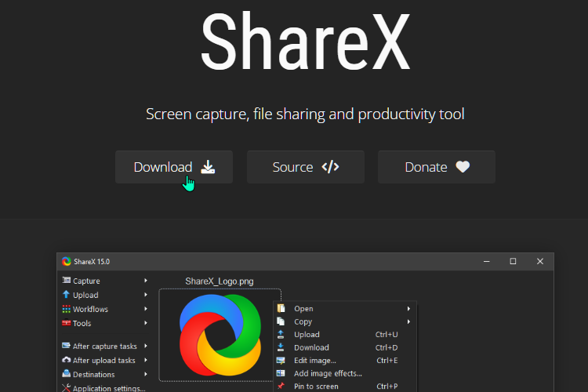
Task: Expand the Destinations submenu arrow
Action: [x=146, y=374]
